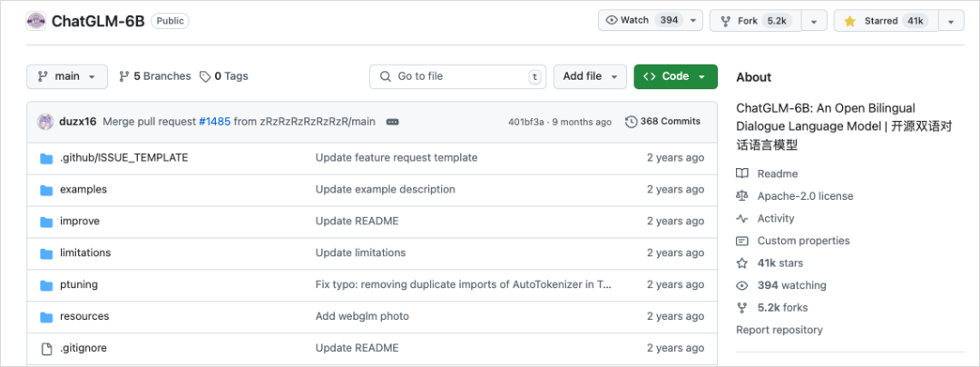This screenshot has width=980, height=367.
Task: Open the main branch dropdown
Action: (67, 77)
